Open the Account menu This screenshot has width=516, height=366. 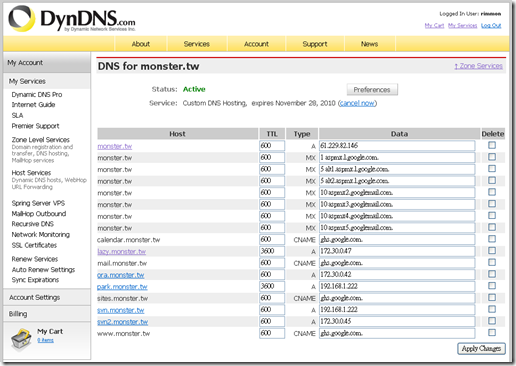click(256, 44)
